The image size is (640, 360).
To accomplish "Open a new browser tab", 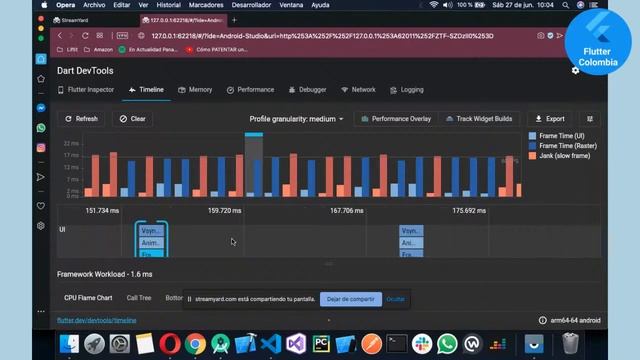I will point(234,20).
